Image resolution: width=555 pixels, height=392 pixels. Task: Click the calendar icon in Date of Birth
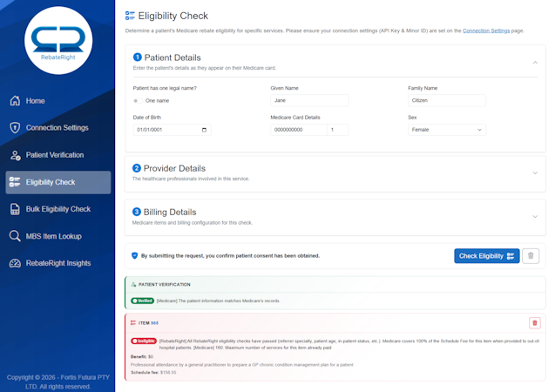[x=204, y=130]
